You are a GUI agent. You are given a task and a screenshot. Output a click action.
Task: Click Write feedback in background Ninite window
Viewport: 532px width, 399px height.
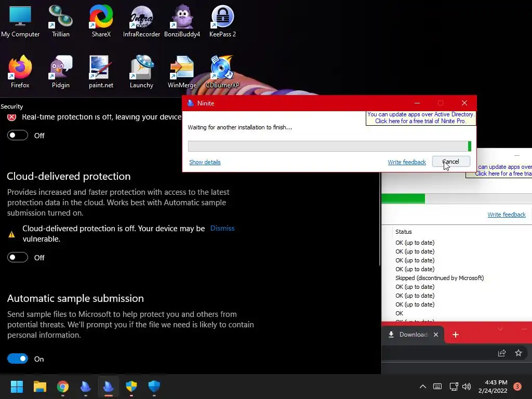coord(507,215)
